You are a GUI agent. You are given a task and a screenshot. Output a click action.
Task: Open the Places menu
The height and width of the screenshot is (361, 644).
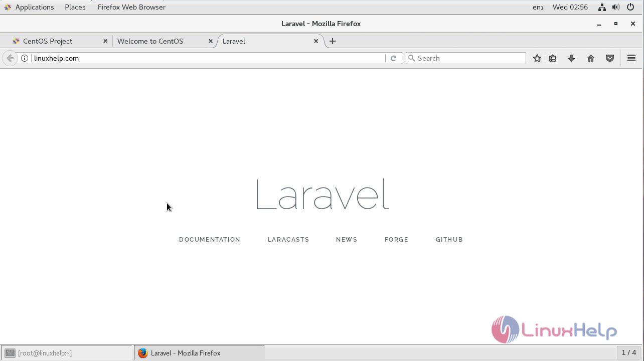pos(75,7)
